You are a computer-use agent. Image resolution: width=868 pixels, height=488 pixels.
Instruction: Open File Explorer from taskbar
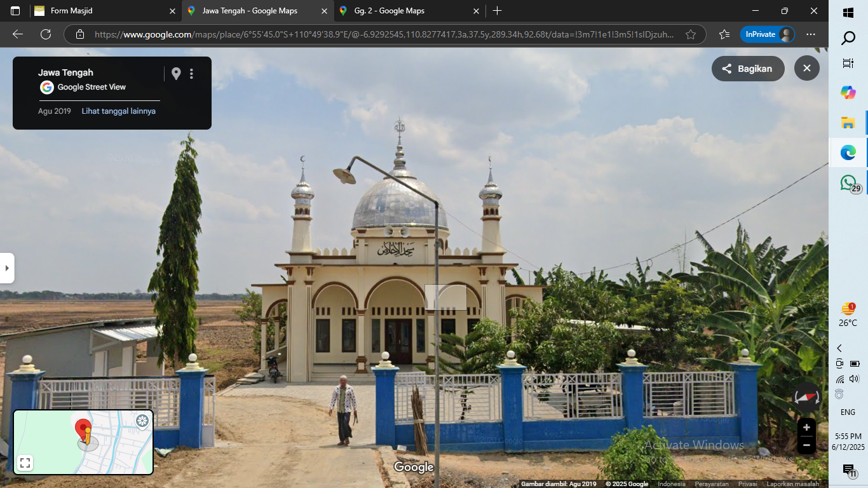pyautogui.click(x=848, y=123)
